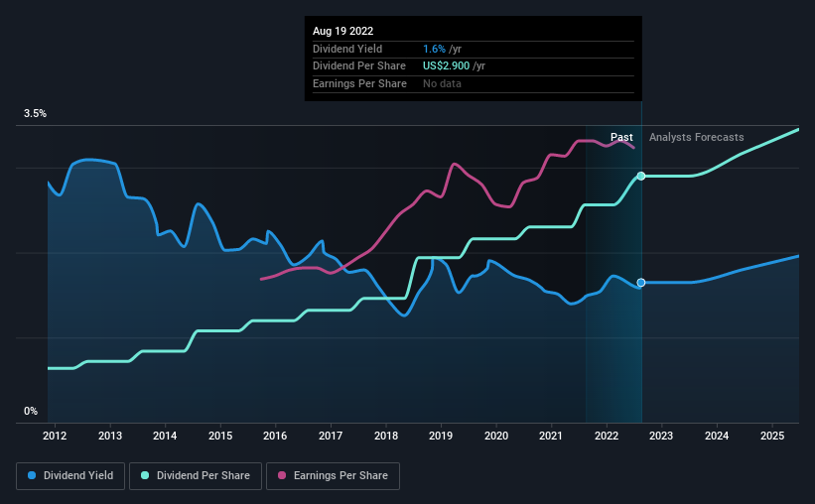Click the 2016 x-axis label
This screenshot has height=504, width=815.
275,436
